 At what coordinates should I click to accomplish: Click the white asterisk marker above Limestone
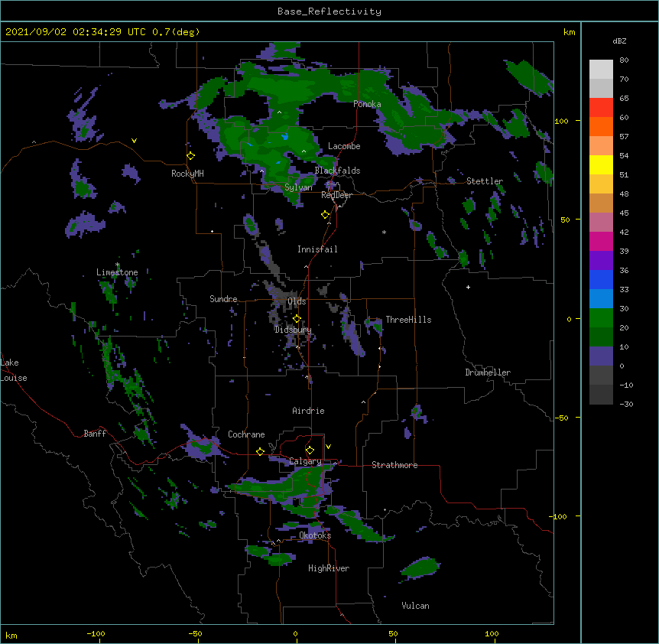[117, 265]
